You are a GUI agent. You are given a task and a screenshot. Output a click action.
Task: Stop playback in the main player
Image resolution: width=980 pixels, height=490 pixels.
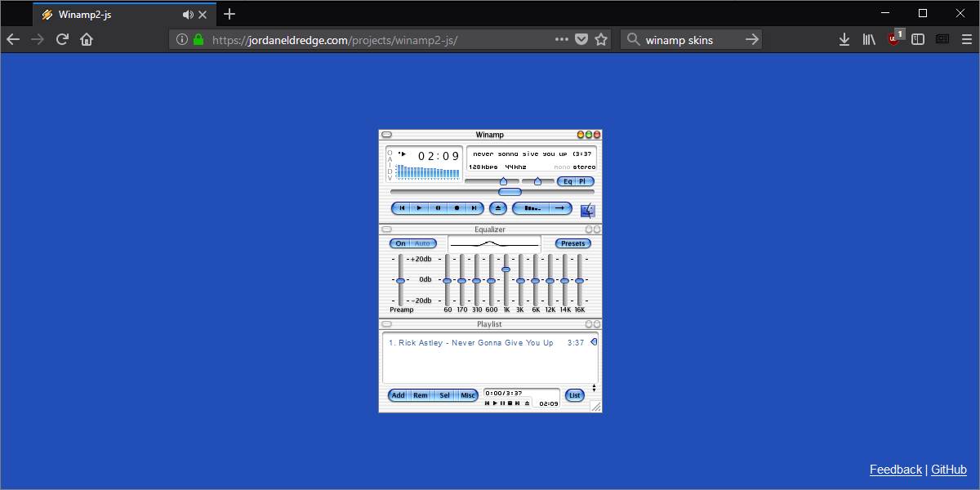tap(457, 208)
